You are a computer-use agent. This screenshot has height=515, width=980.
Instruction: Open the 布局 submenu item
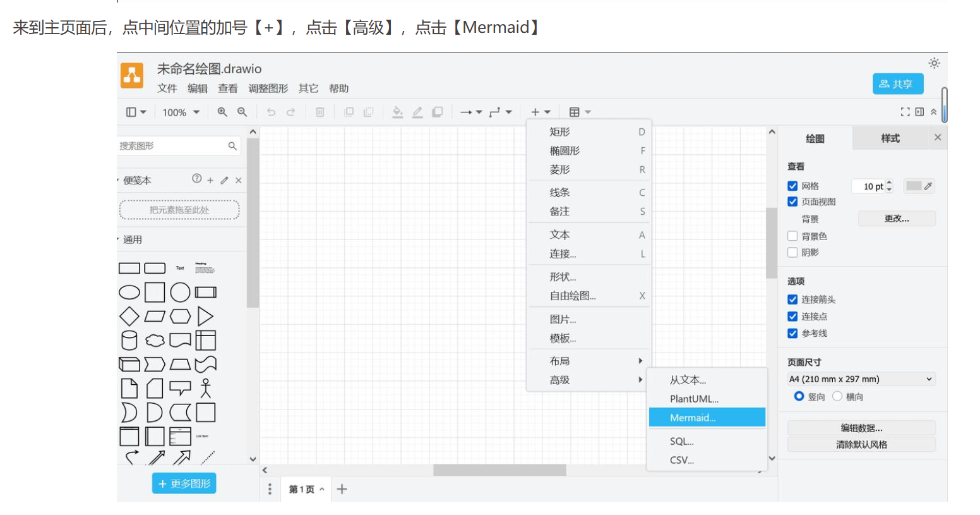pyautogui.click(x=589, y=361)
